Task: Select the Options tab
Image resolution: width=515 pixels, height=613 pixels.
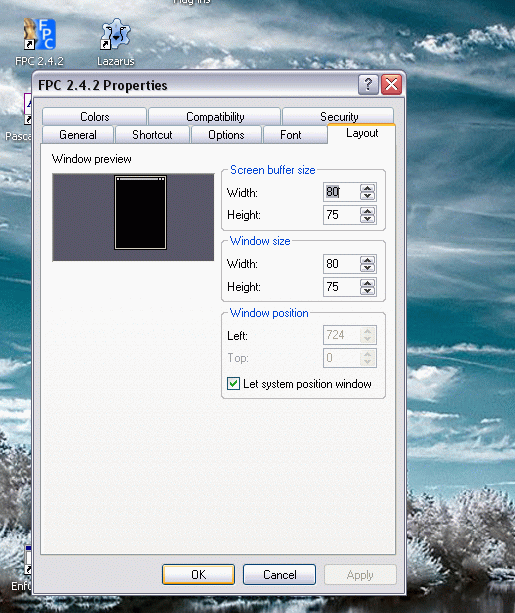Action: click(226, 135)
